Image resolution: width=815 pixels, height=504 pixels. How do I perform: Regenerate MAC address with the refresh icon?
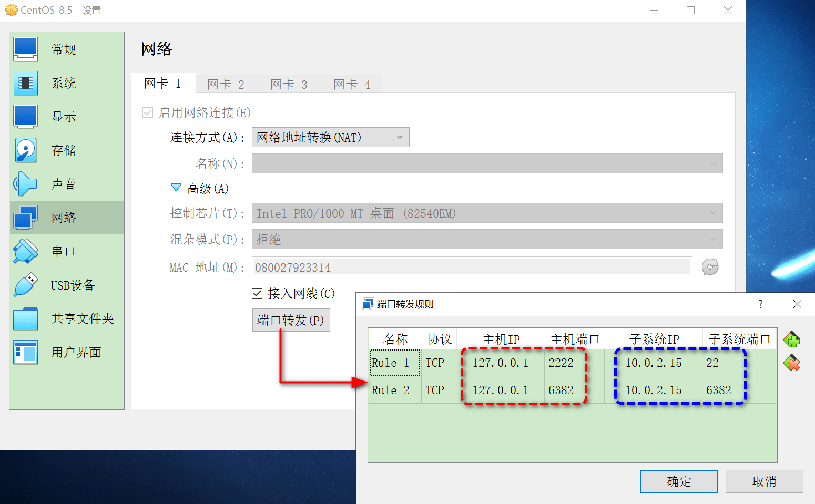pyautogui.click(x=710, y=266)
